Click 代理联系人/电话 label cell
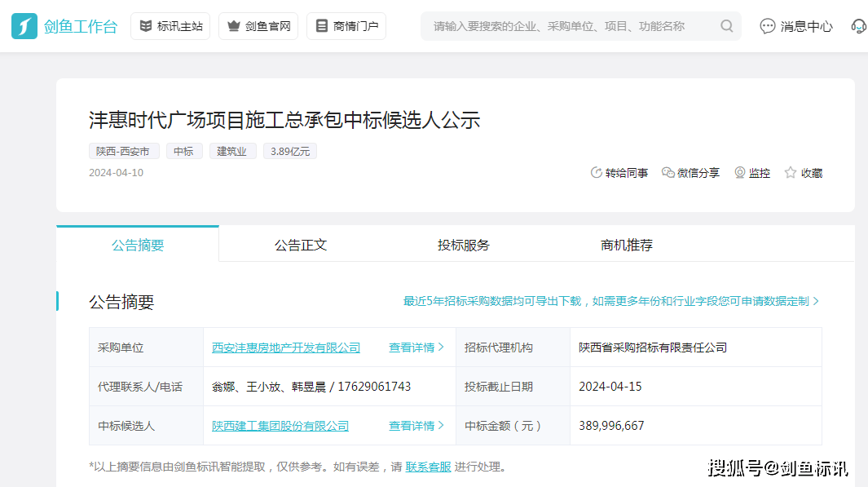 [146, 387]
